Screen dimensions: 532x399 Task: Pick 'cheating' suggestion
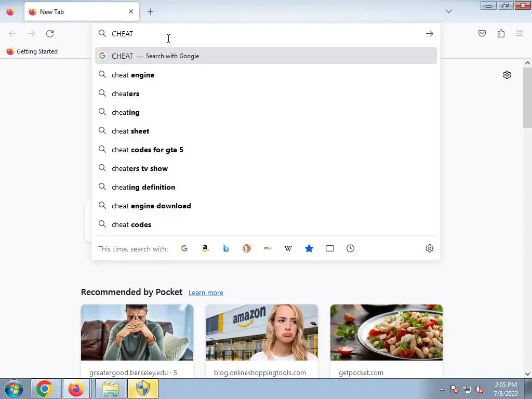coord(266,112)
